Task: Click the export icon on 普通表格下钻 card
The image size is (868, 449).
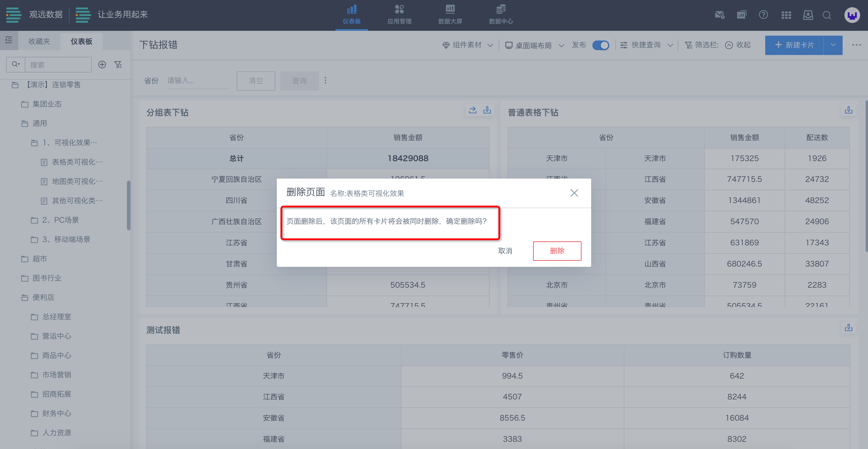Action: click(x=848, y=110)
